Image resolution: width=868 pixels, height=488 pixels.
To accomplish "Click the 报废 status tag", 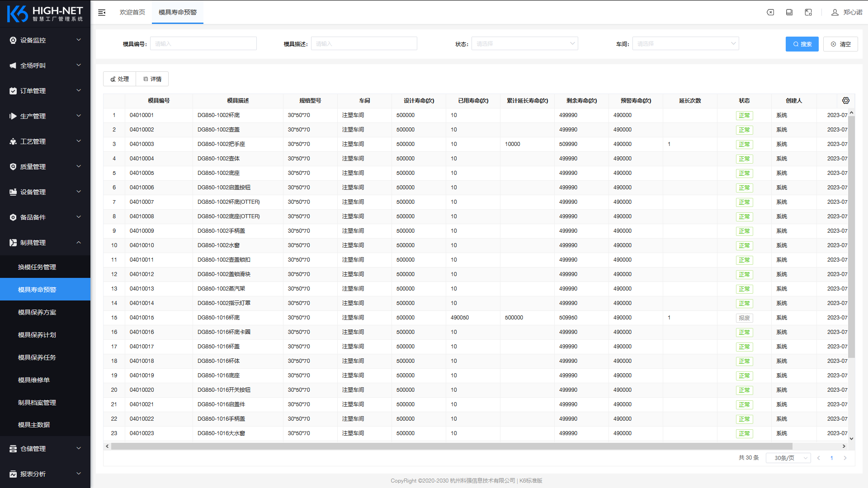I will point(744,318).
